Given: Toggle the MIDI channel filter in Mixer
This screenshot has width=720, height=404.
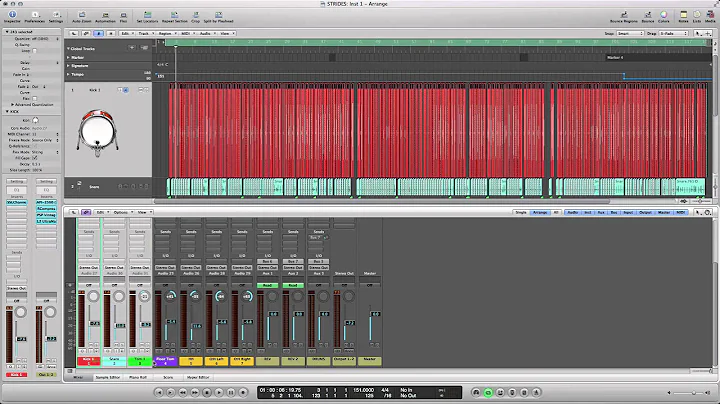Looking at the screenshot, I should point(681,213).
